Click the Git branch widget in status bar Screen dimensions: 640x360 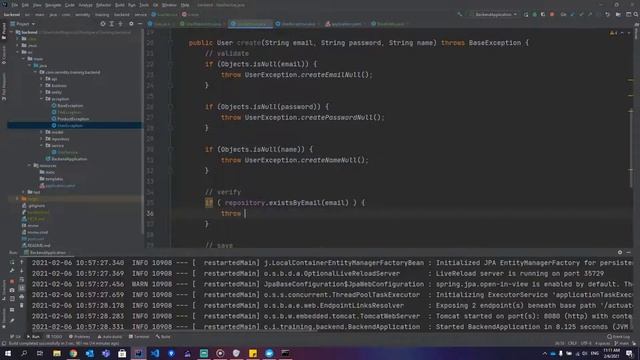pyautogui.click(x=622, y=344)
